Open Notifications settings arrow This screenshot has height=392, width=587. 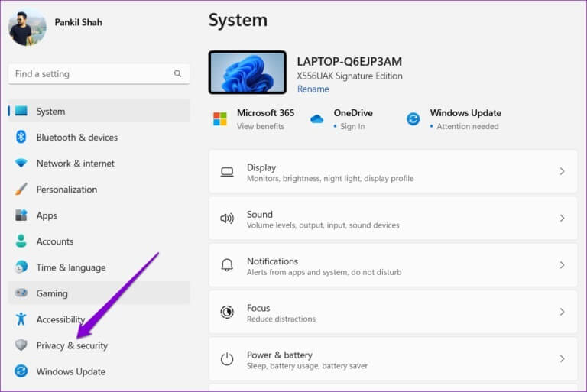click(562, 265)
